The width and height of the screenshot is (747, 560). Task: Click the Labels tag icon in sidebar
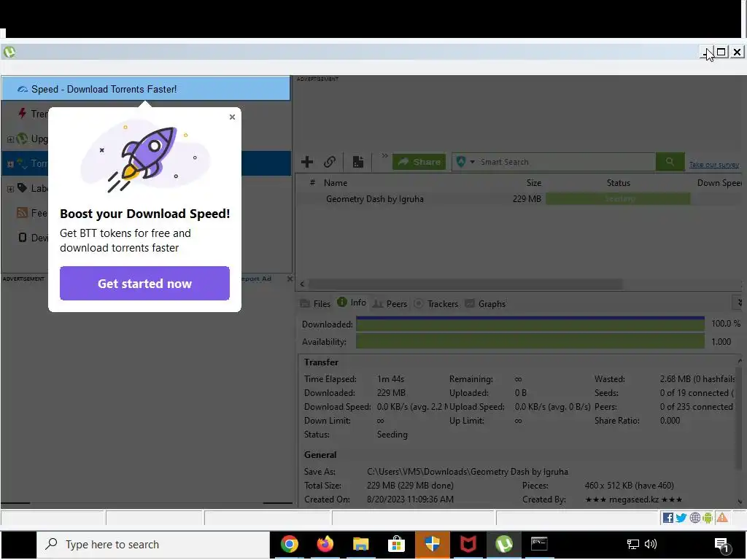point(22,187)
